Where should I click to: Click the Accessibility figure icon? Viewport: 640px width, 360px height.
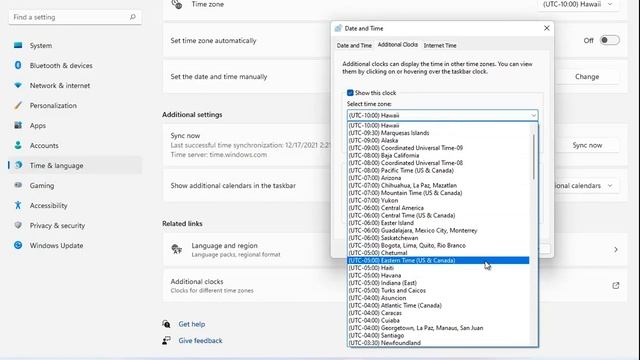tap(18, 205)
